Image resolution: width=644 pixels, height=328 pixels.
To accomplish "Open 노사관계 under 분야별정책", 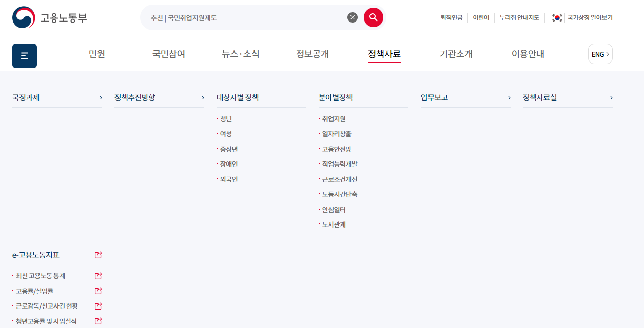I will tap(334, 224).
